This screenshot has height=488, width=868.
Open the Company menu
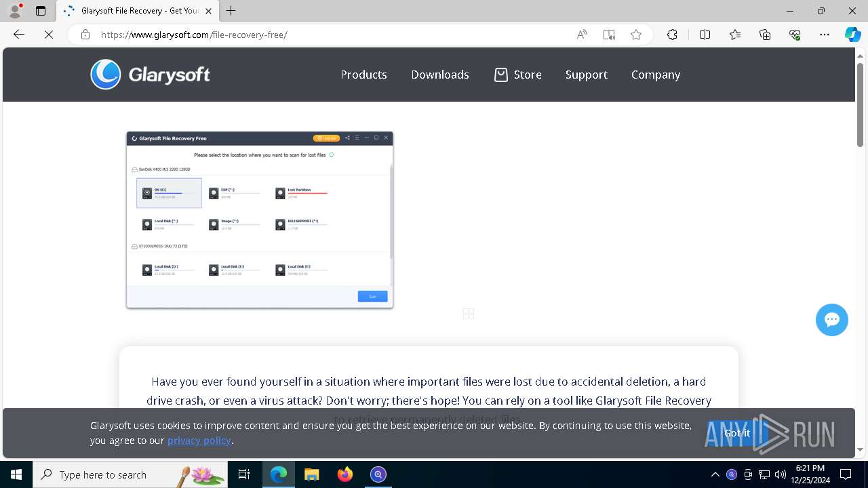pyautogui.click(x=656, y=75)
